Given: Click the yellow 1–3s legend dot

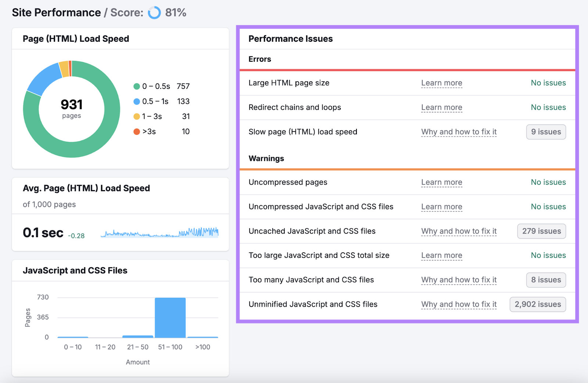Looking at the screenshot, I should pyautogui.click(x=136, y=116).
